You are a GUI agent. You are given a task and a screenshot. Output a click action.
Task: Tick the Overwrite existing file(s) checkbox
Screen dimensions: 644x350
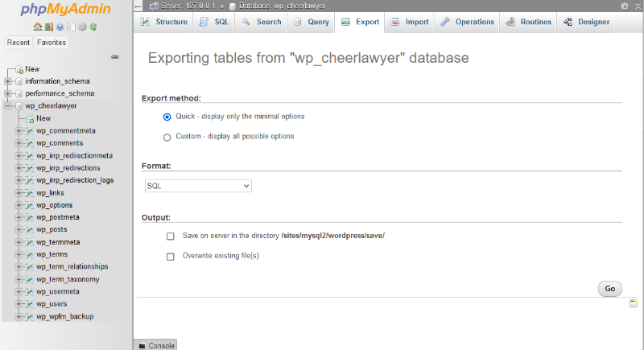(170, 257)
